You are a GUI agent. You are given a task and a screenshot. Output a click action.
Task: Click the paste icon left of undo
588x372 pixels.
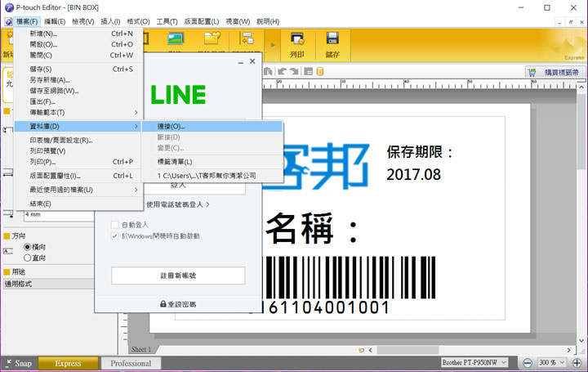click(268, 71)
